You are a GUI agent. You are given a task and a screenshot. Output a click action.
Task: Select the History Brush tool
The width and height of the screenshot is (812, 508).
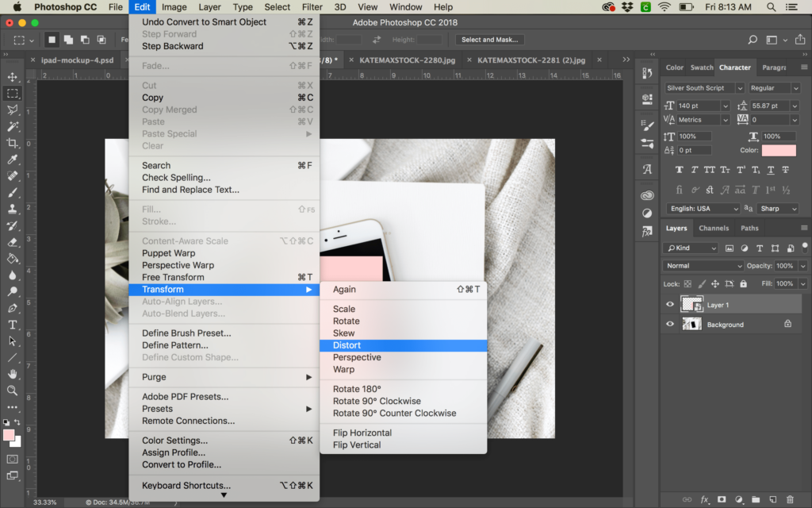(13, 226)
